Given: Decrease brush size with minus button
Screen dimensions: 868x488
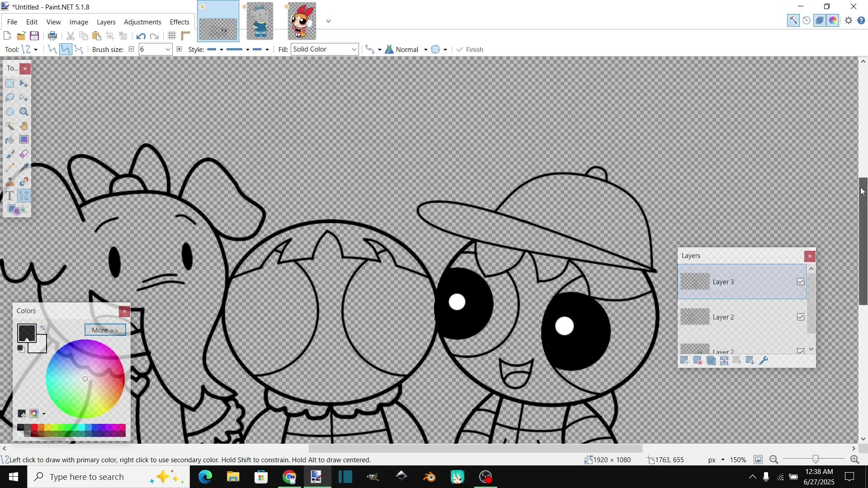Looking at the screenshot, I should 131,49.
